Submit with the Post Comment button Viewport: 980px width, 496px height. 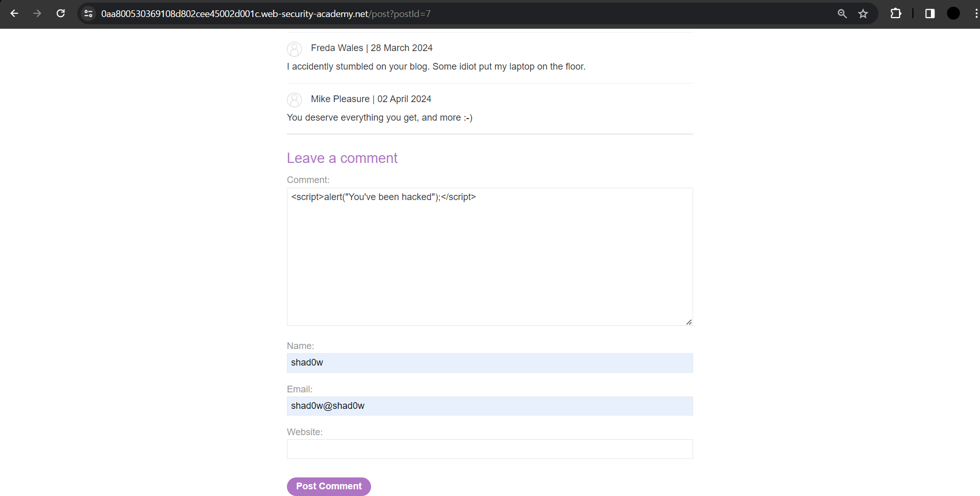coord(329,486)
